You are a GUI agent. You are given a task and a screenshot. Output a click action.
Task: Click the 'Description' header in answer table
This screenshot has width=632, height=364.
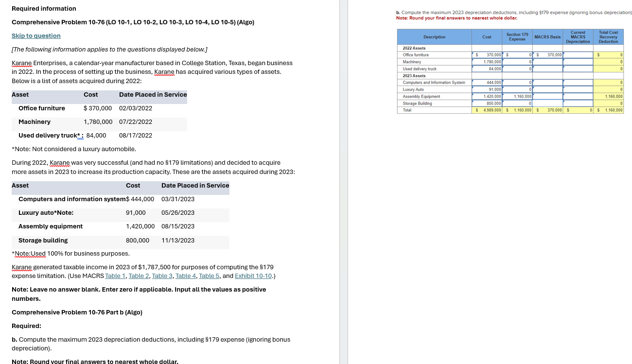[x=434, y=37]
